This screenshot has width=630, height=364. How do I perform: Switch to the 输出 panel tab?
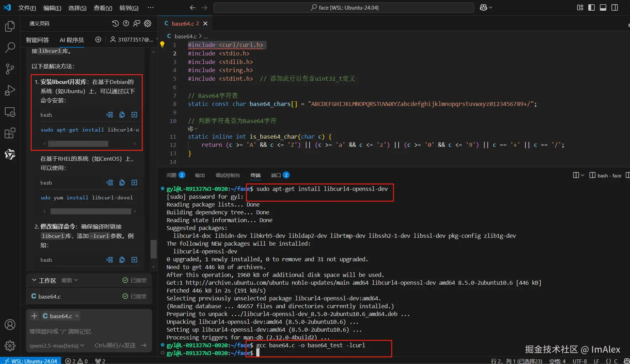tap(200, 175)
